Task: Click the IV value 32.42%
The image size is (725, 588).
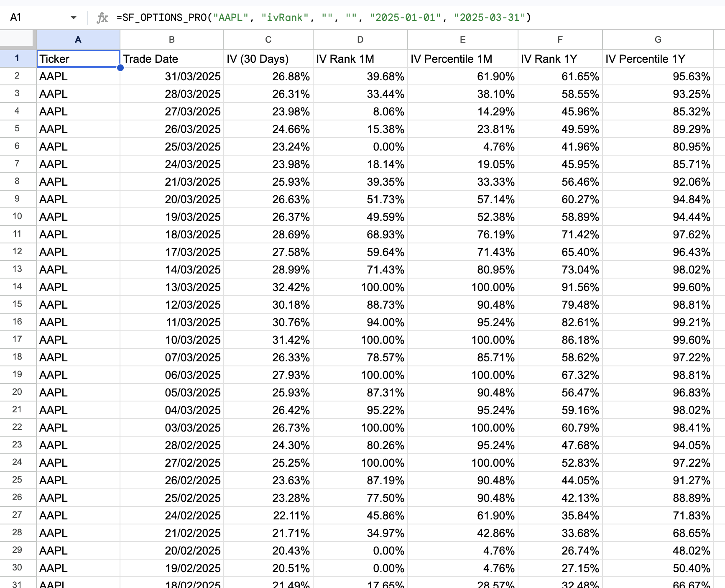Action: click(268, 287)
